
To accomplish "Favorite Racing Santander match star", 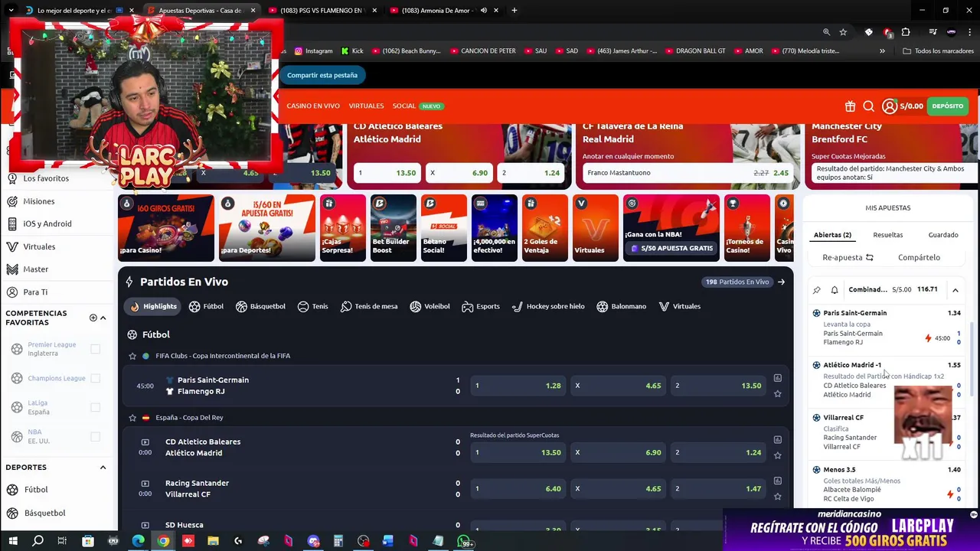I will tap(777, 496).
